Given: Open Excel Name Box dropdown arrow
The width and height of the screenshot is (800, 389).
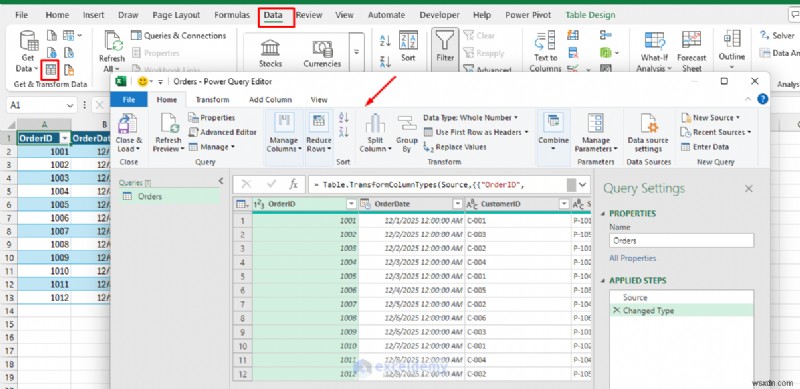Looking at the screenshot, I should point(71,106).
